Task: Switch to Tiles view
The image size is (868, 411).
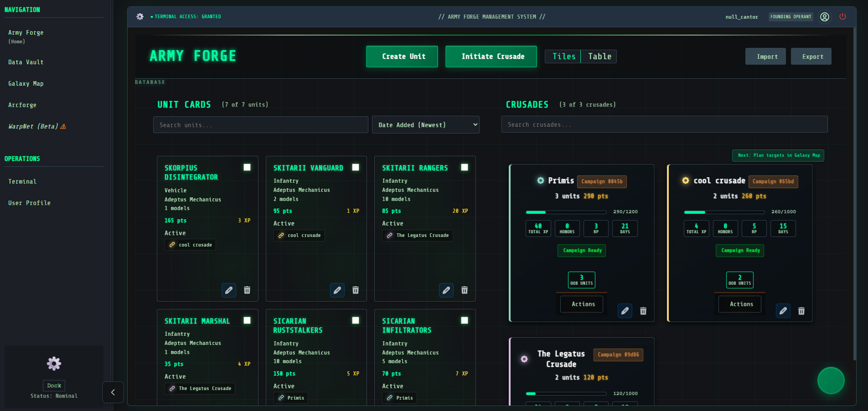Action: coord(563,57)
